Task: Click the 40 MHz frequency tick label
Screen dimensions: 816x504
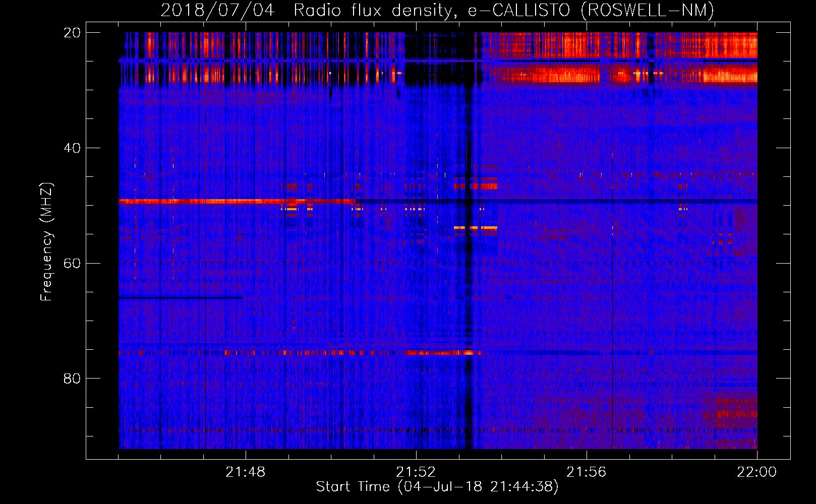Action: 72,148
